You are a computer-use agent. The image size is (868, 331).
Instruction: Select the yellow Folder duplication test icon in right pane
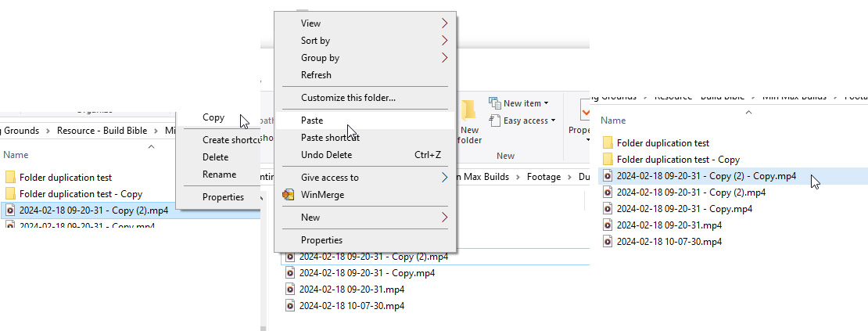pyautogui.click(x=608, y=142)
